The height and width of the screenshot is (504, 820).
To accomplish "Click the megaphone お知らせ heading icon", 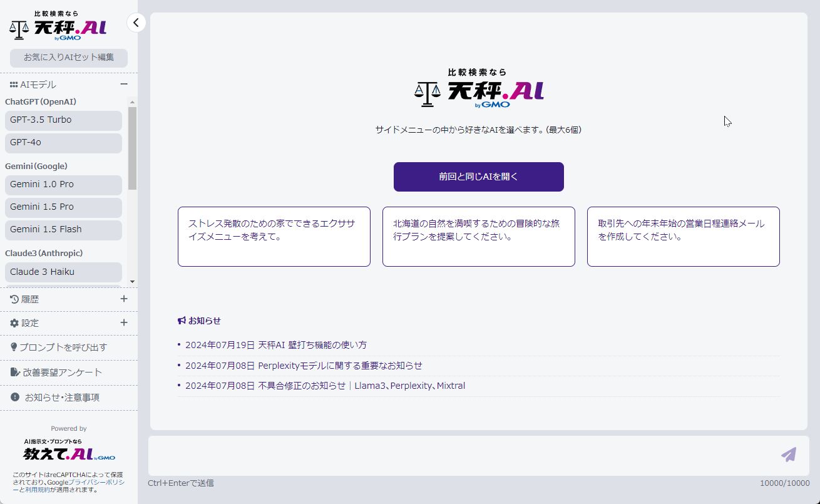I will click(x=182, y=321).
